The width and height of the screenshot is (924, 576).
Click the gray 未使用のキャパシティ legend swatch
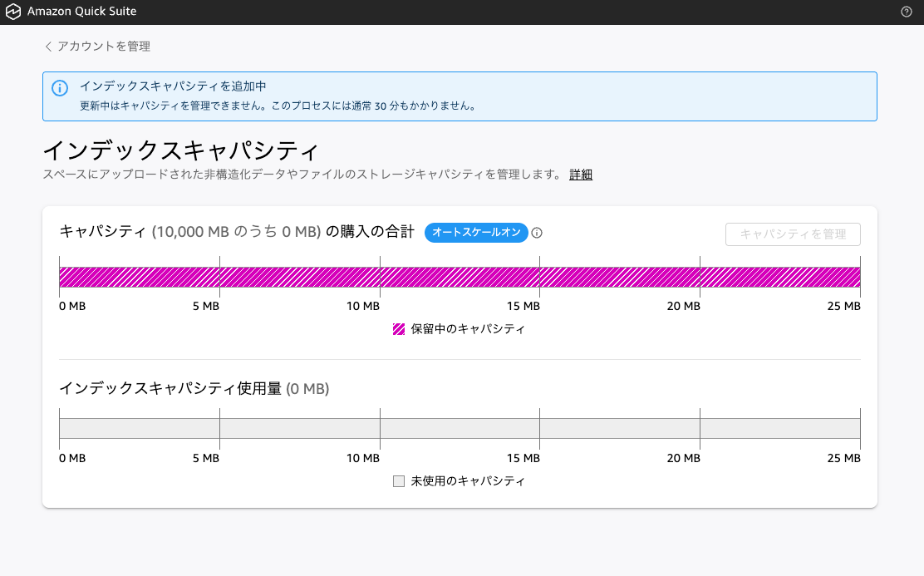pos(399,481)
